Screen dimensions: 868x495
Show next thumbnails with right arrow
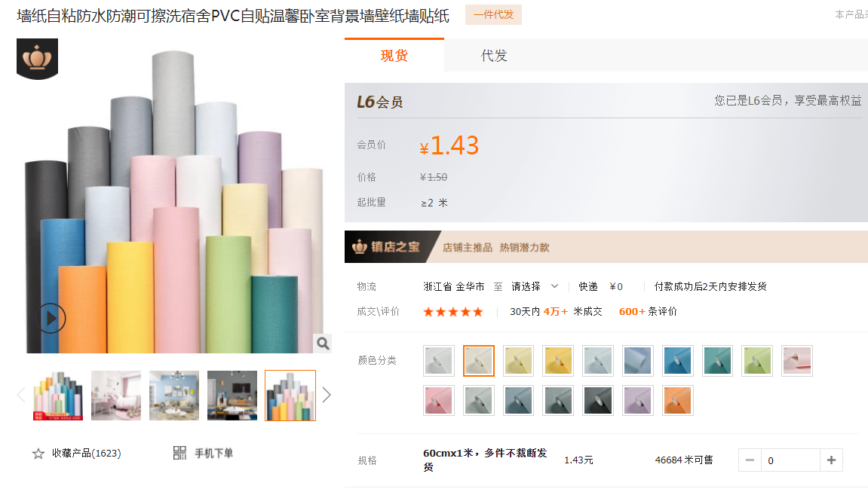click(327, 395)
